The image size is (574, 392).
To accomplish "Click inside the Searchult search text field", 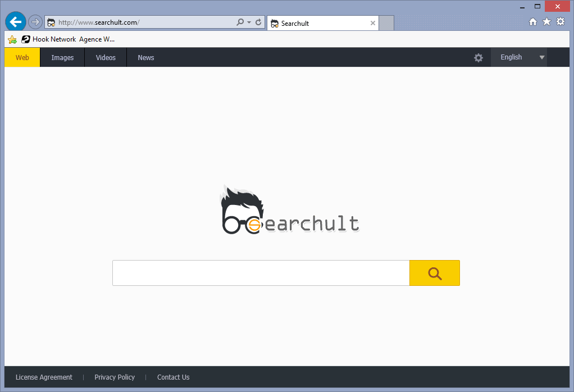I will pyautogui.click(x=261, y=273).
